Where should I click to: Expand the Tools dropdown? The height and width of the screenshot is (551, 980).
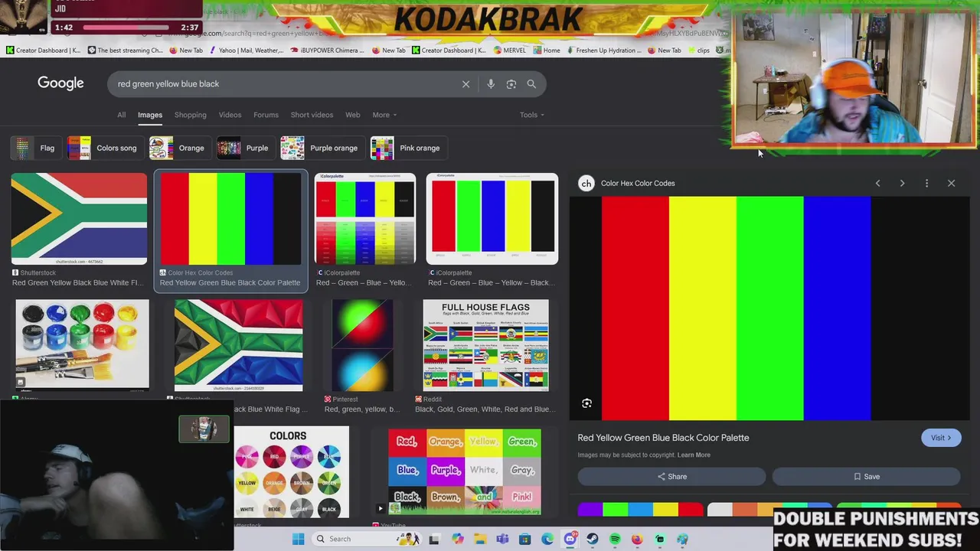pos(532,115)
